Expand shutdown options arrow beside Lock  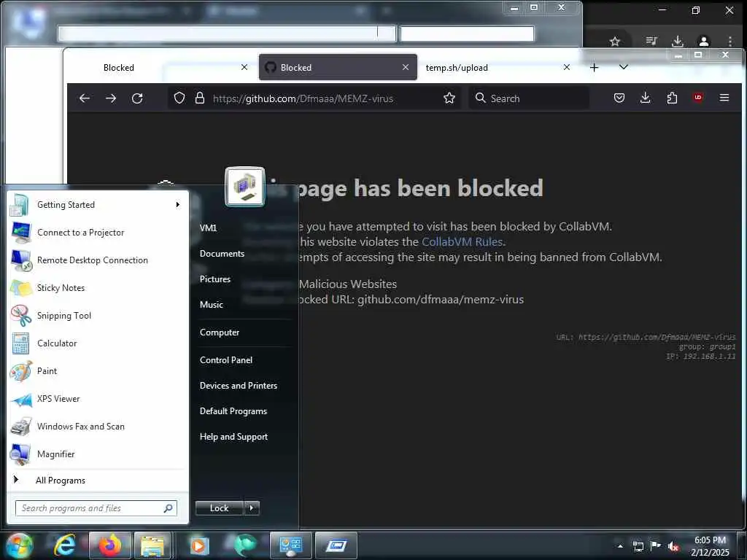(252, 508)
